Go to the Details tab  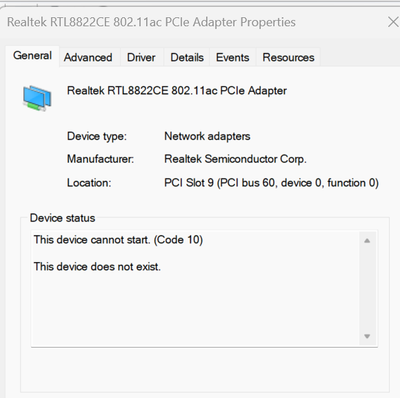187,57
